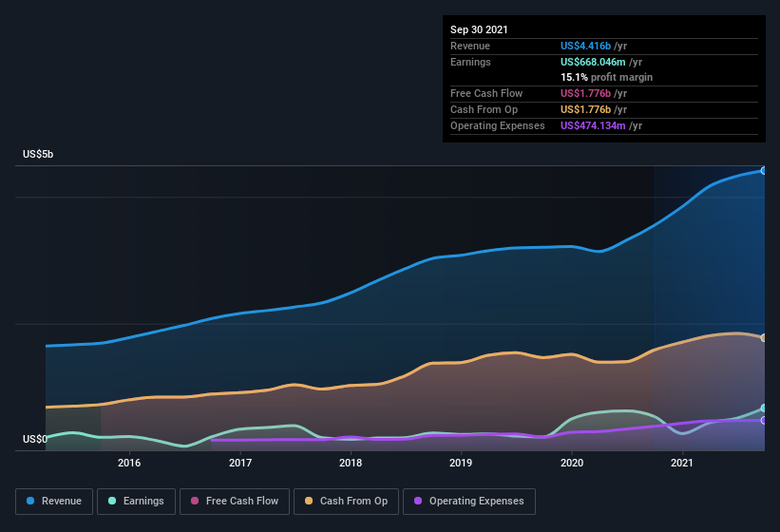This screenshot has width=780, height=532.
Task: Toggle the Operating Expenses legend button
Action: (469, 502)
